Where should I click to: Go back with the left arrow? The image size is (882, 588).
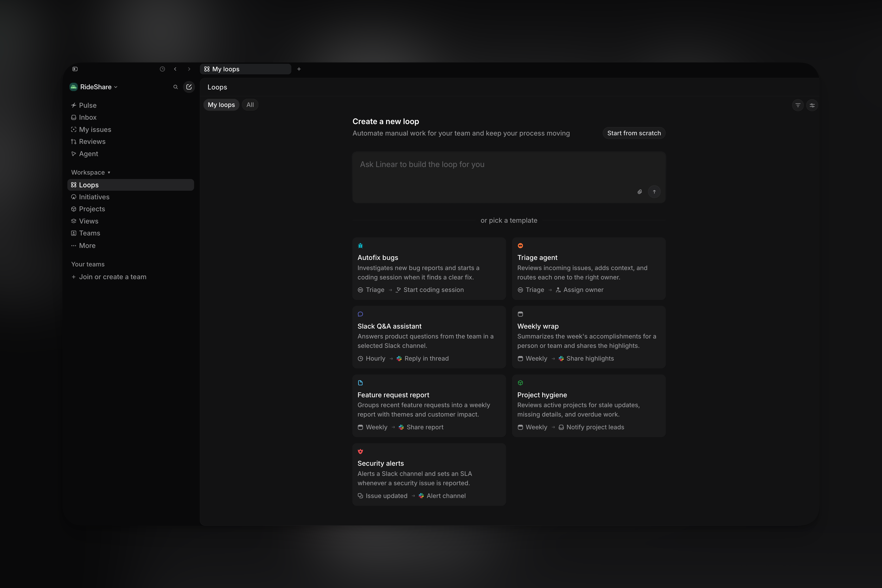pyautogui.click(x=175, y=69)
